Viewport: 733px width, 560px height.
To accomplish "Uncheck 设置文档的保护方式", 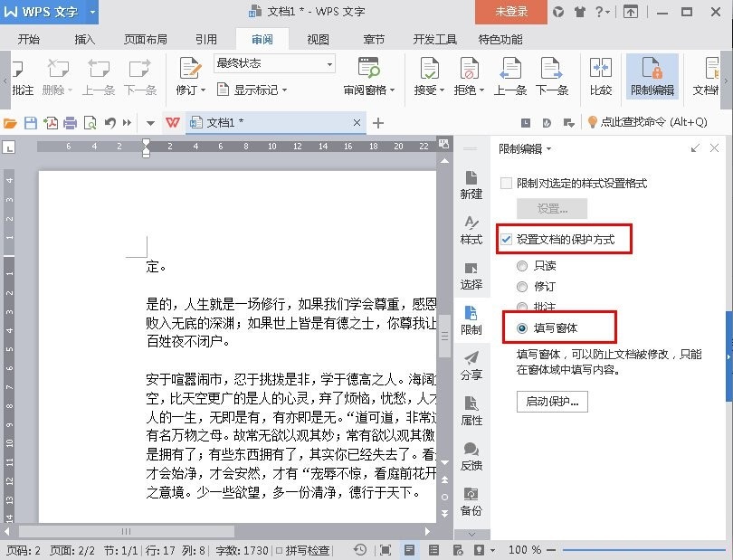I will (505, 239).
